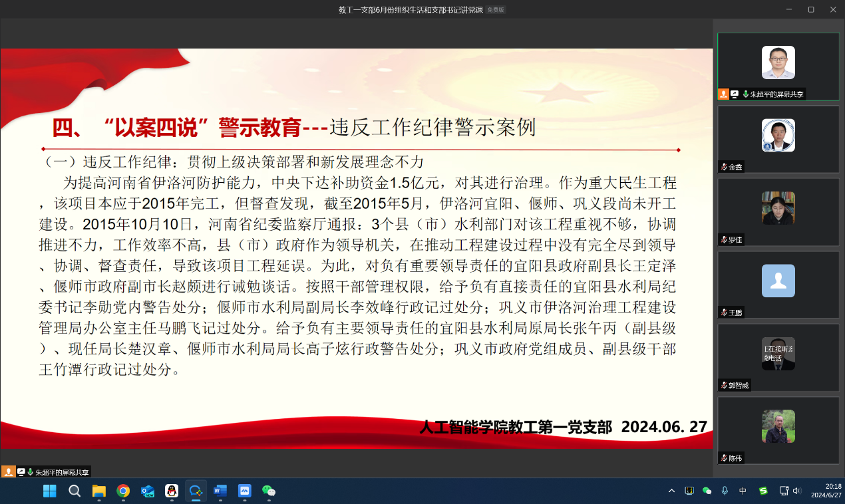The width and height of the screenshot is (845, 504).
Task: Expand the hidden system tray icons
Action: click(x=671, y=491)
